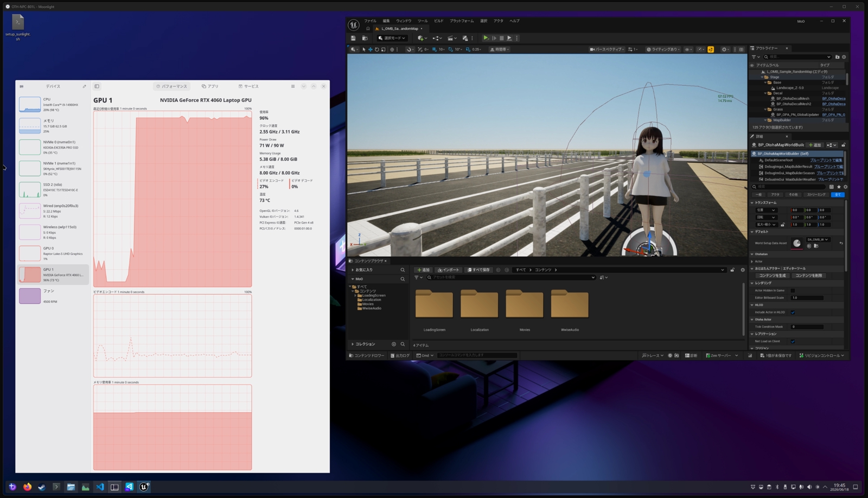Switch to the アプリ tab in the system monitor
Screen dimensions: 868x498
click(x=210, y=86)
